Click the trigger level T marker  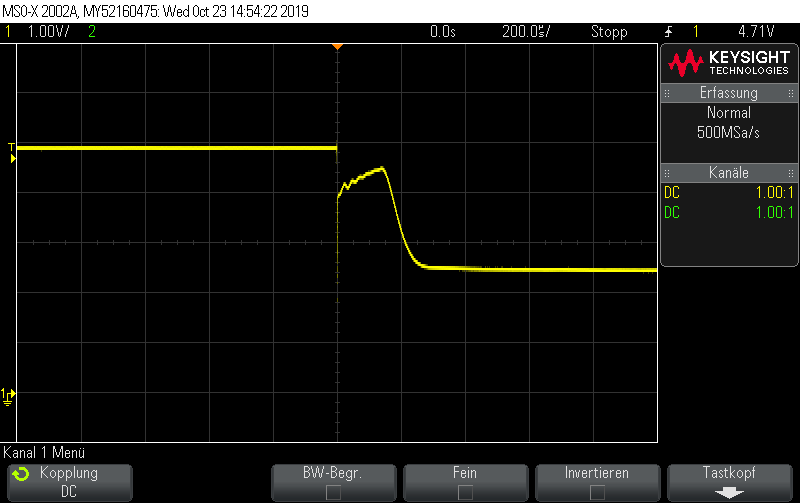click(12, 153)
